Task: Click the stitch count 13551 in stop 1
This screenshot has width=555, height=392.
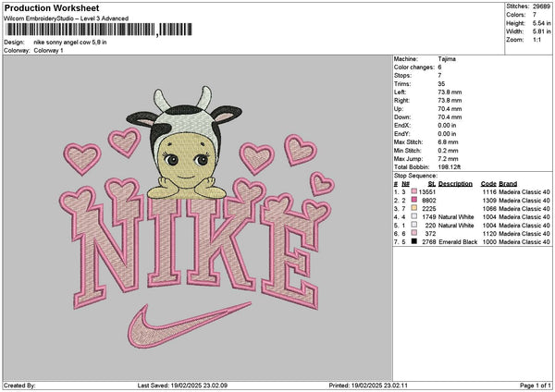Action: coord(427,191)
